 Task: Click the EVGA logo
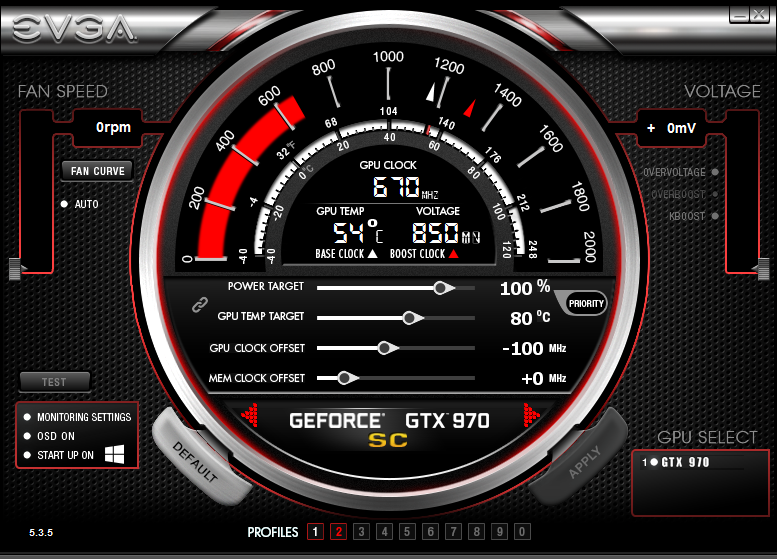pos(73,28)
